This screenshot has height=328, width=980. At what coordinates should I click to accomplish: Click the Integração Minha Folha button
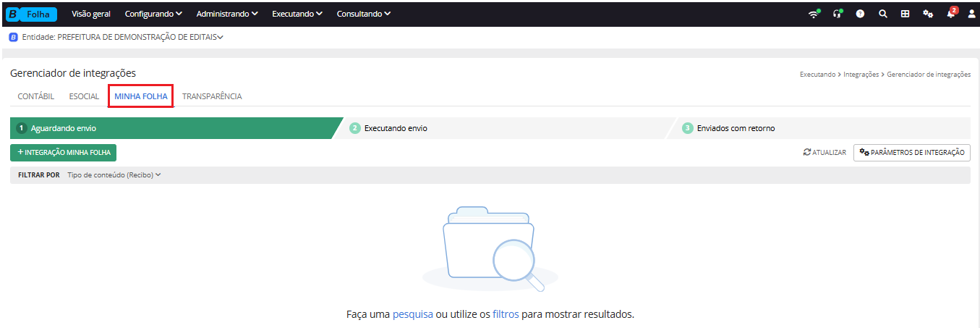pyautogui.click(x=63, y=153)
